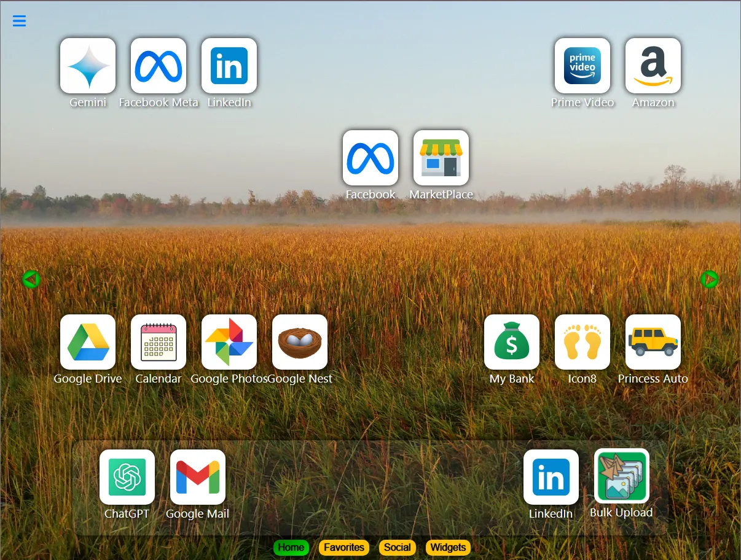Open Google Mail in the dock

pos(198,477)
